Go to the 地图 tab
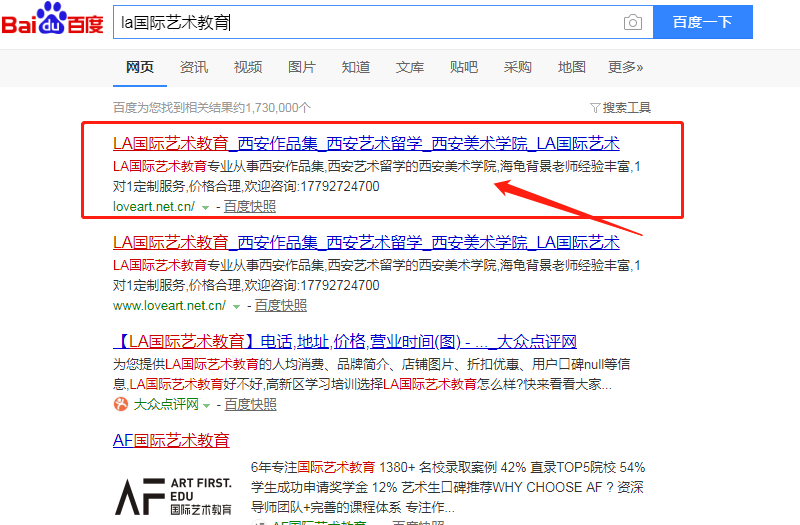This screenshot has height=525, width=800. click(x=572, y=67)
